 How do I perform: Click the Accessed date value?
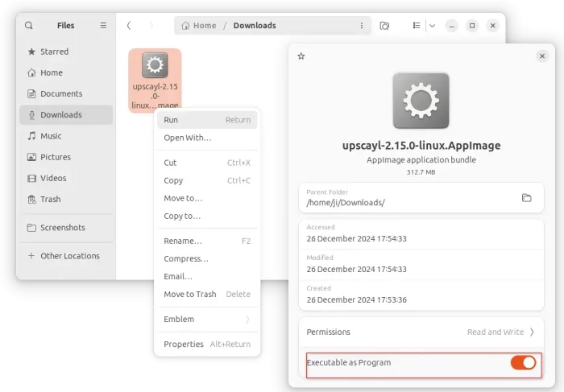(356, 239)
